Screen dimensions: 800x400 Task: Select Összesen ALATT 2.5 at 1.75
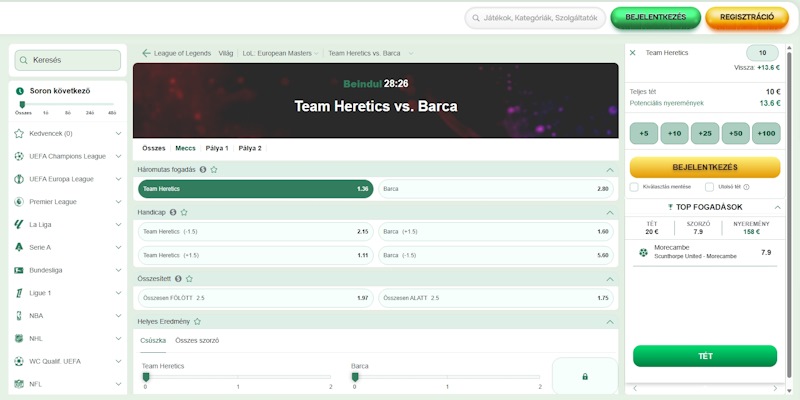point(495,298)
